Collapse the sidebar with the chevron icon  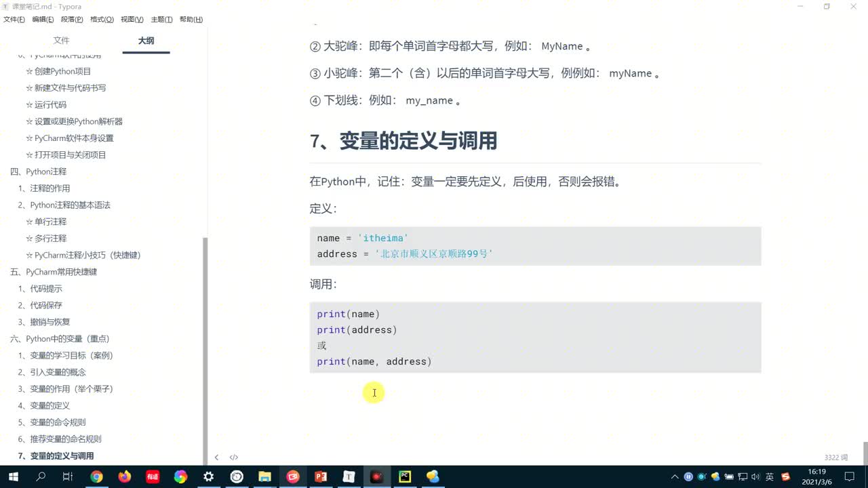tap(216, 457)
